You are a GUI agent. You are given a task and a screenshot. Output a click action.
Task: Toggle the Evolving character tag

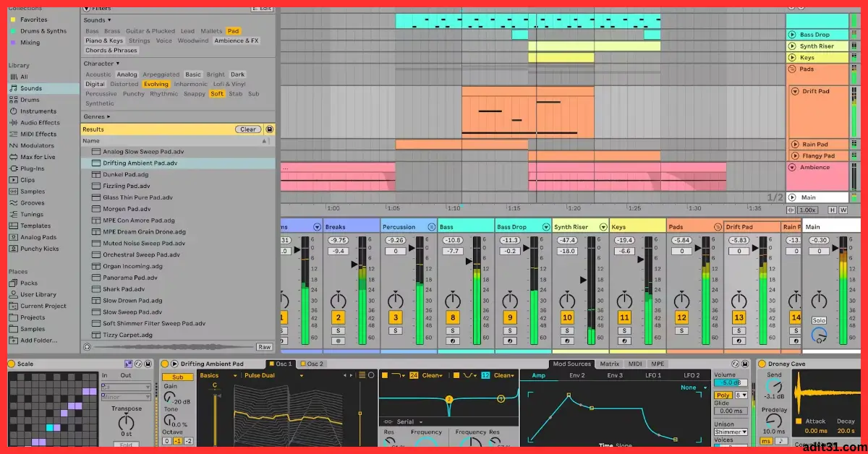pos(156,84)
